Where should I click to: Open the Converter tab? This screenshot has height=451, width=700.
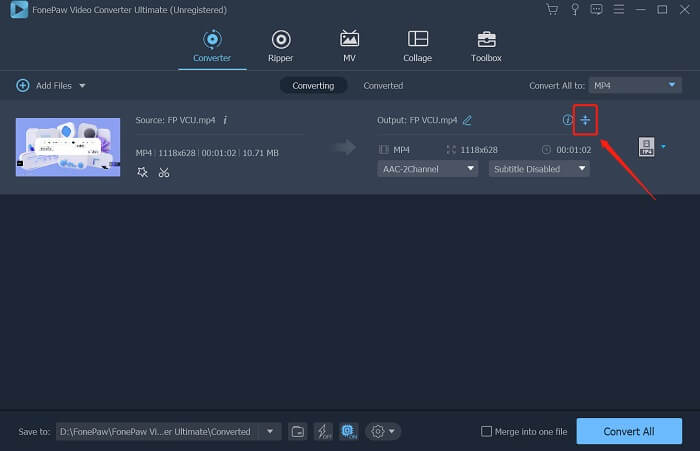212,46
